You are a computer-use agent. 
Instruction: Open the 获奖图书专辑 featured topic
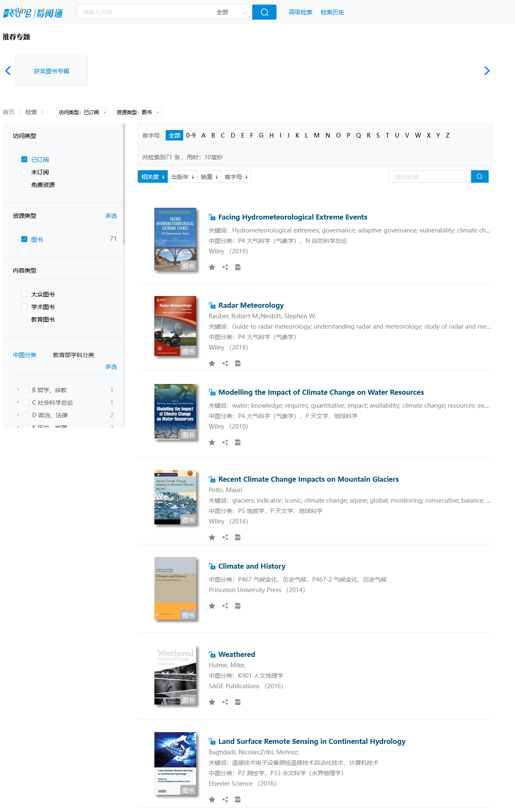[x=51, y=71]
